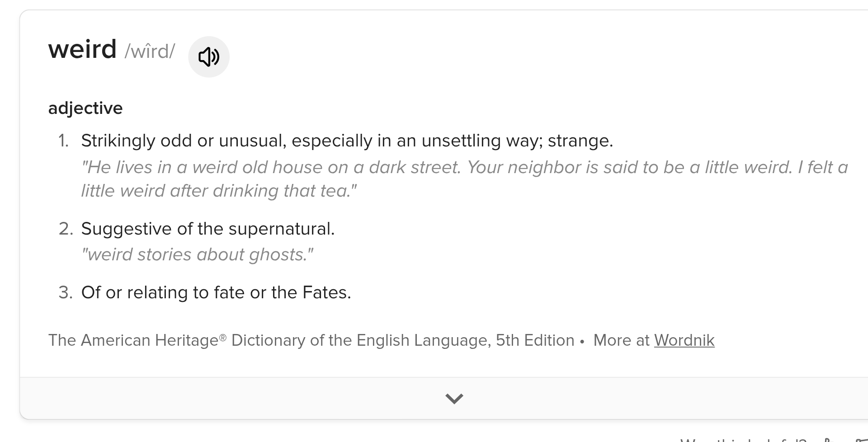
Task: Click the "More at" text before Wordnik
Action: [x=621, y=340]
